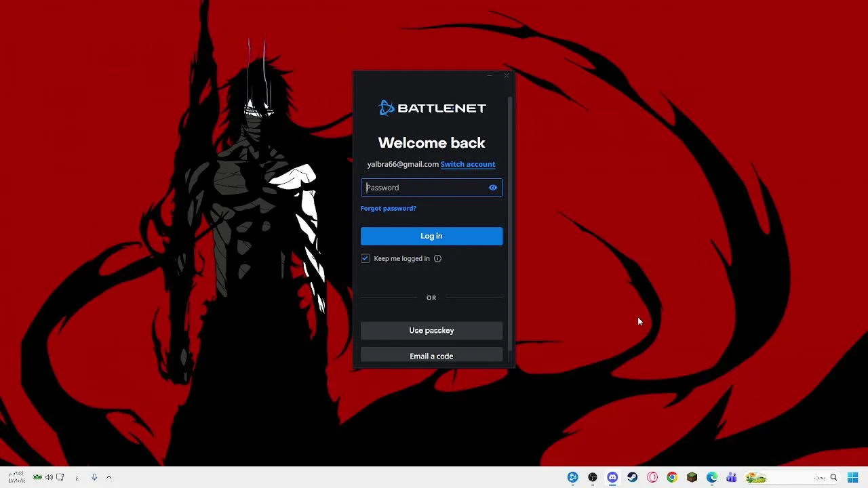Open the volume control in system tray
Image resolution: width=868 pixels, height=488 pixels.
tap(49, 477)
